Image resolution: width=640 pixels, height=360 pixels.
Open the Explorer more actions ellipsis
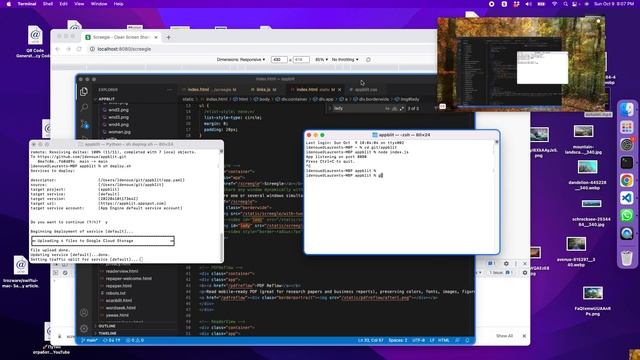(x=170, y=90)
